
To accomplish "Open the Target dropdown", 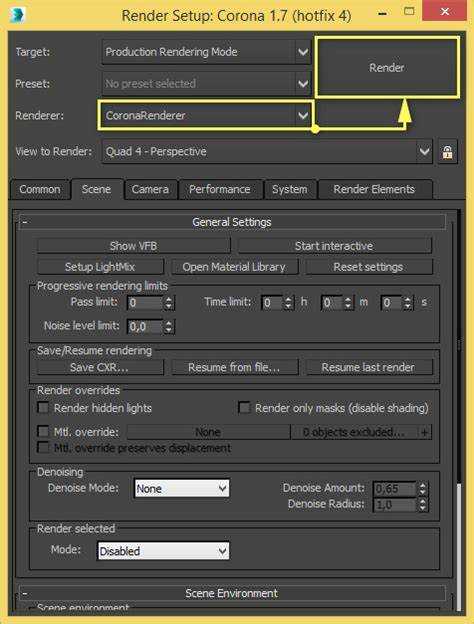I will pyautogui.click(x=206, y=52).
